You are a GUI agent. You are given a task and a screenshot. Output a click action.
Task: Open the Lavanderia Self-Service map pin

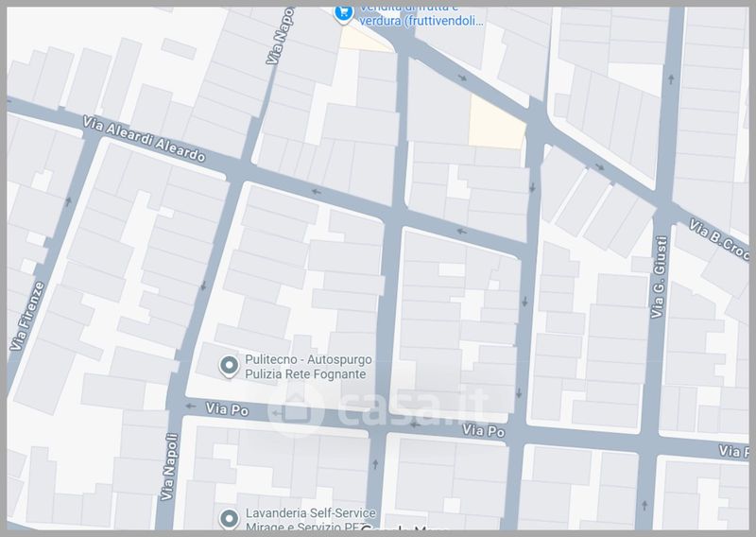tap(228, 517)
